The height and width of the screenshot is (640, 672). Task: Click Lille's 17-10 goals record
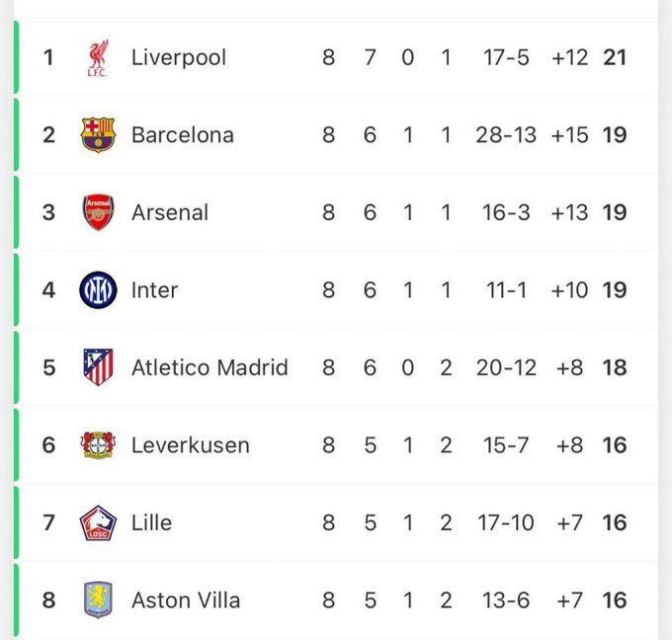506,523
